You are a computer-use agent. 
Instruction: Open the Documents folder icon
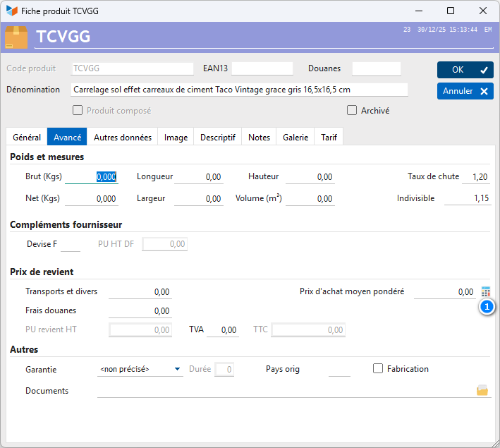pyautogui.click(x=482, y=391)
